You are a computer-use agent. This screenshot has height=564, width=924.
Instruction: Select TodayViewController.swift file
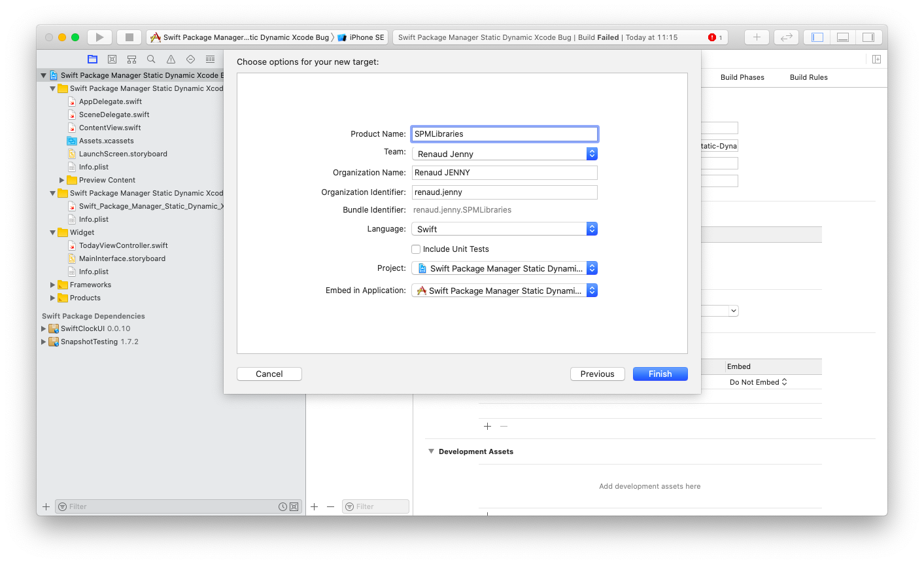pyautogui.click(x=123, y=245)
